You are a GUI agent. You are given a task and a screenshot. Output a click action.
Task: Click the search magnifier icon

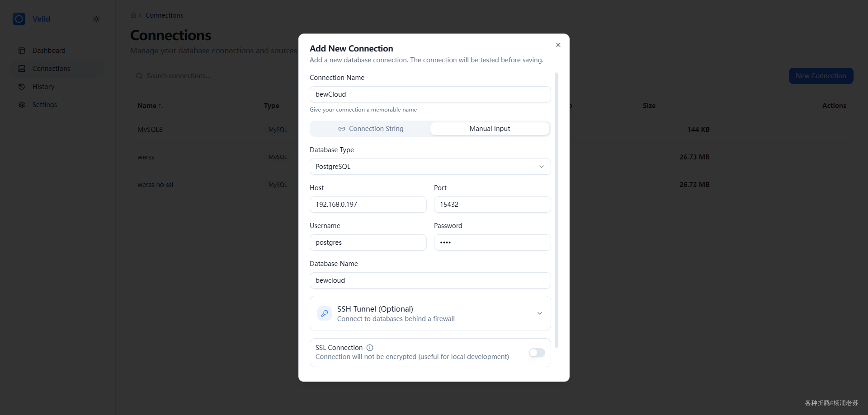(139, 76)
